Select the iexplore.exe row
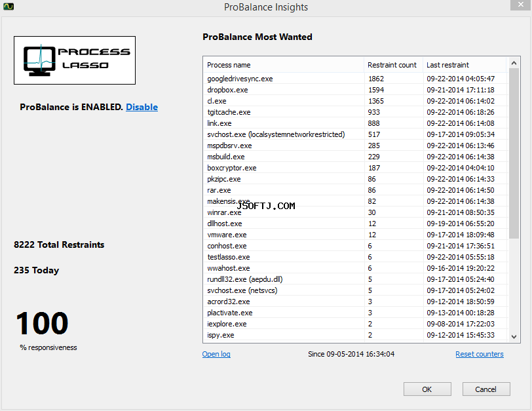The width and height of the screenshot is (532, 411). [355, 324]
